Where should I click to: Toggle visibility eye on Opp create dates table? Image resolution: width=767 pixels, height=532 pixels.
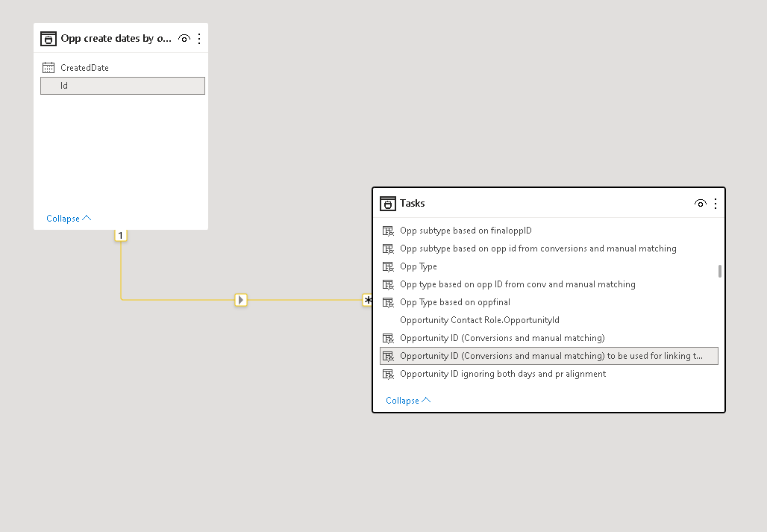[x=184, y=39]
